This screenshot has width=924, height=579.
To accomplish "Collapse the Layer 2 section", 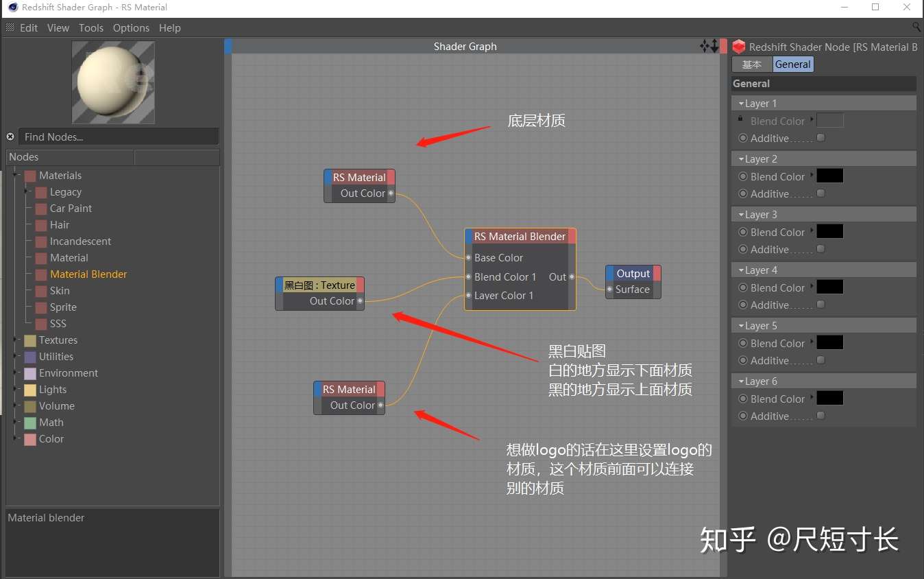I will [x=741, y=159].
